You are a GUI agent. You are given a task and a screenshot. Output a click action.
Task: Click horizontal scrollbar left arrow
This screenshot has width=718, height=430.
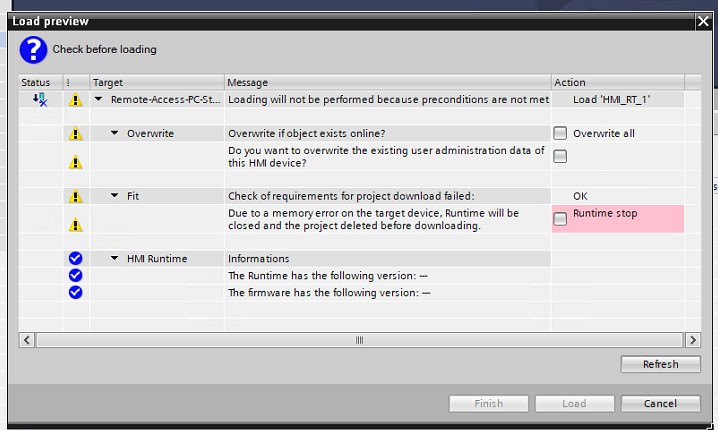[27, 340]
